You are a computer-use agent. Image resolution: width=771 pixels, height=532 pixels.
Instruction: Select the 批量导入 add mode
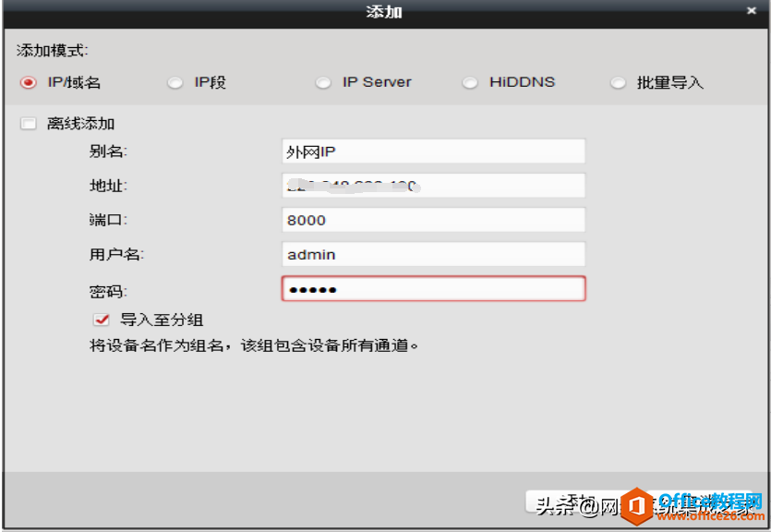point(618,82)
